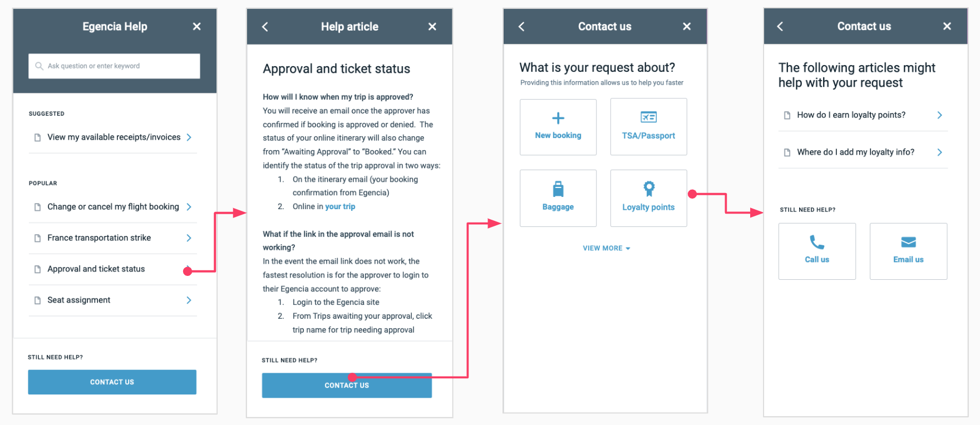980x425 pixels.
Task: Open the Seat assignment article
Action: (x=113, y=300)
